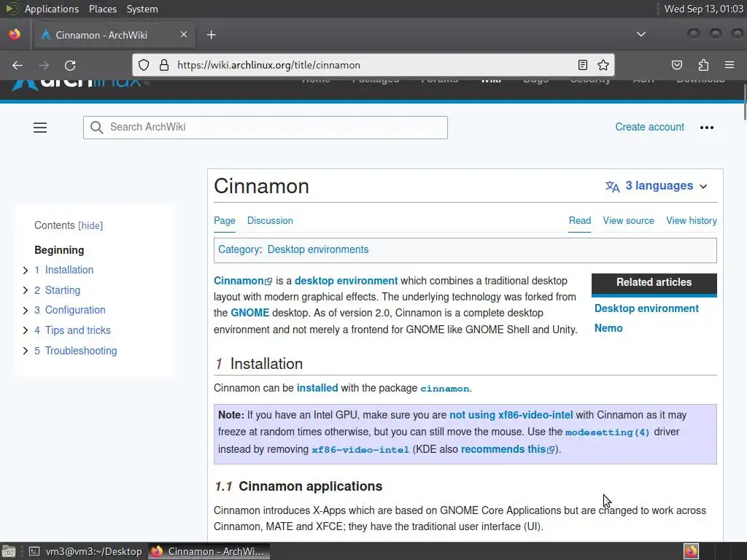Open Firefox application menu hamburger icon
Screen dimensions: 747x560
tap(729, 65)
